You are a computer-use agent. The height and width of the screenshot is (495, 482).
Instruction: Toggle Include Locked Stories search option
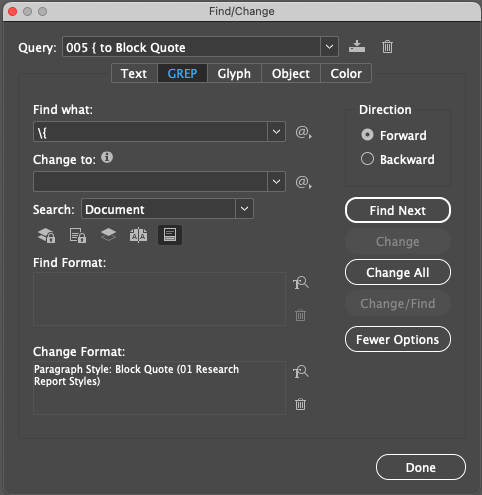78,235
